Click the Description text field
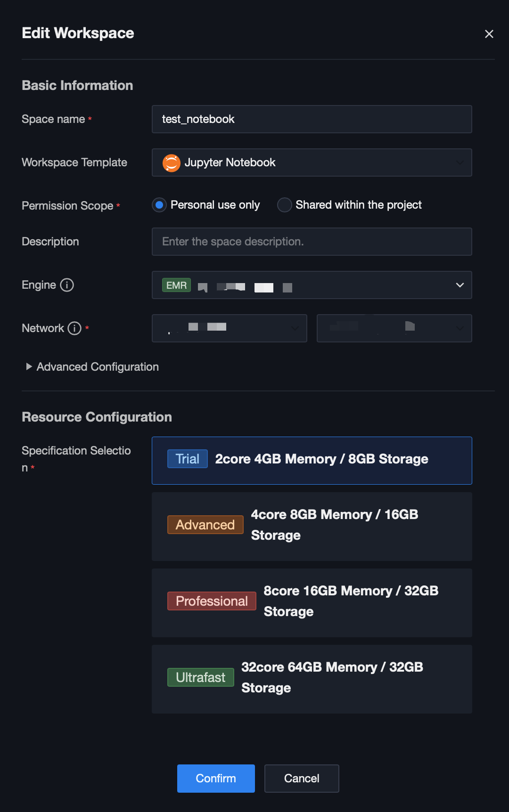 [x=312, y=242]
